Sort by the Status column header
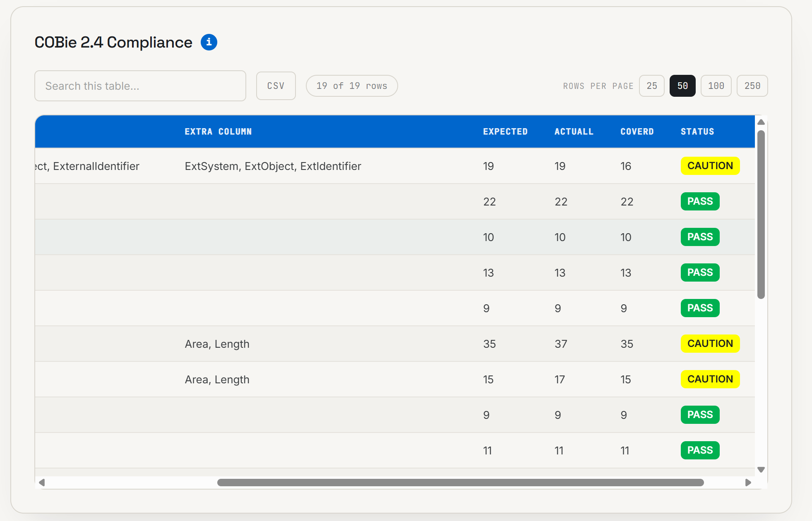 click(x=697, y=131)
